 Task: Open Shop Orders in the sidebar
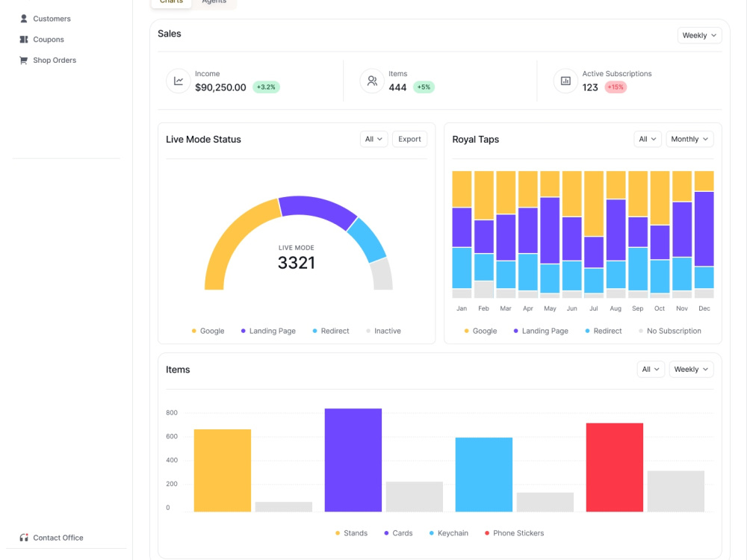tap(48, 60)
